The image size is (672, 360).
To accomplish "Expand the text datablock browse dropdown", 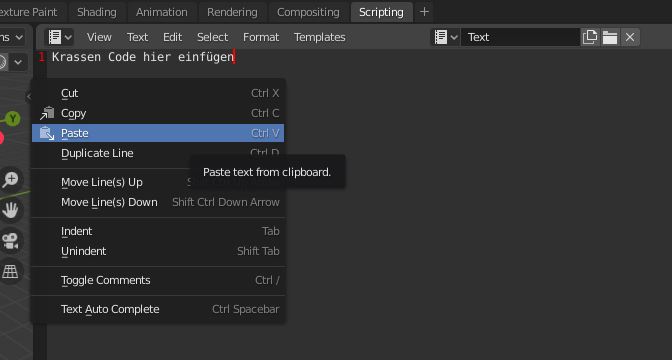I will click(x=446, y=37).
